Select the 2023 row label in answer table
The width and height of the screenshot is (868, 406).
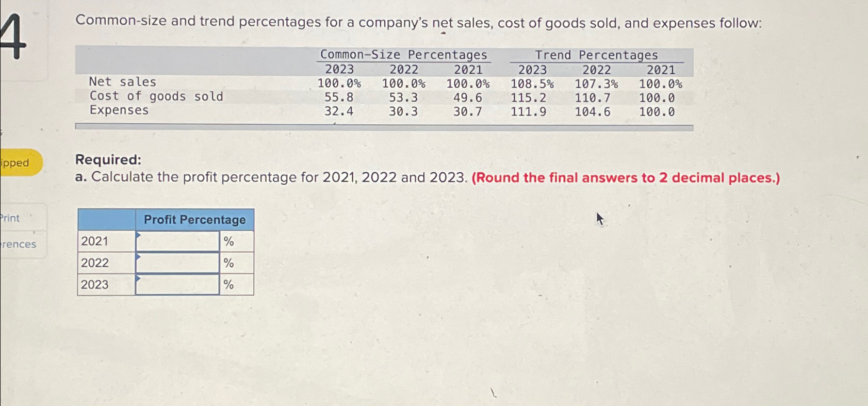coord(94,284)
